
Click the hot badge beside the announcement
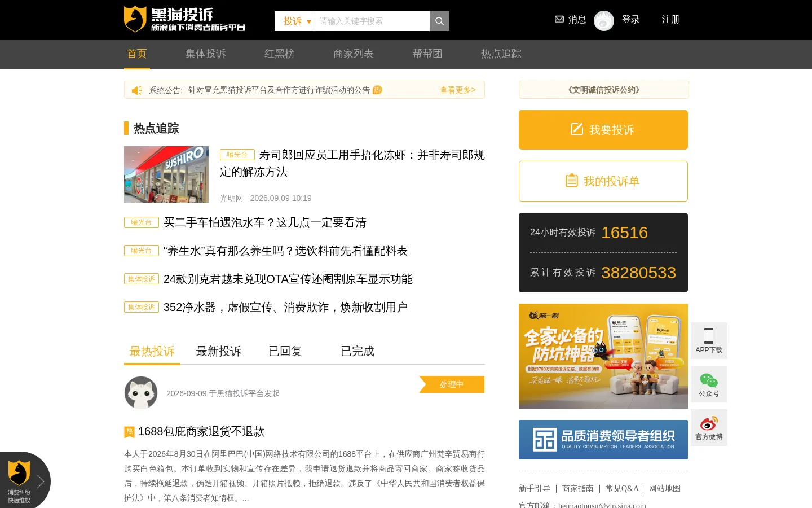tap(377, 90)
